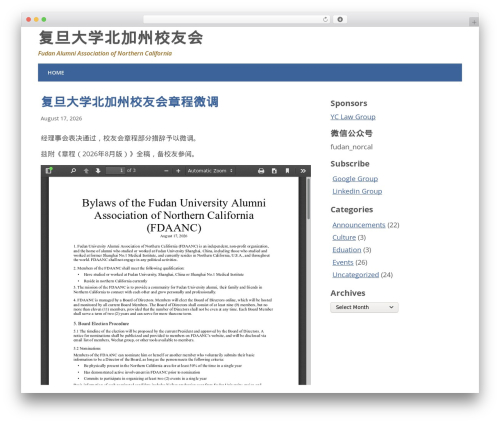
Task: Click the site title 复旦大学北加州校友会
Action: [121, 38]
